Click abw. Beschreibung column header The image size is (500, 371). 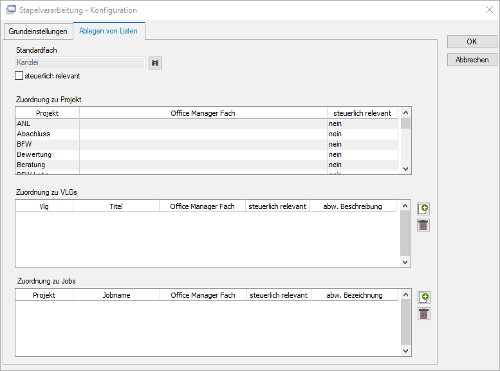(353, 206)
